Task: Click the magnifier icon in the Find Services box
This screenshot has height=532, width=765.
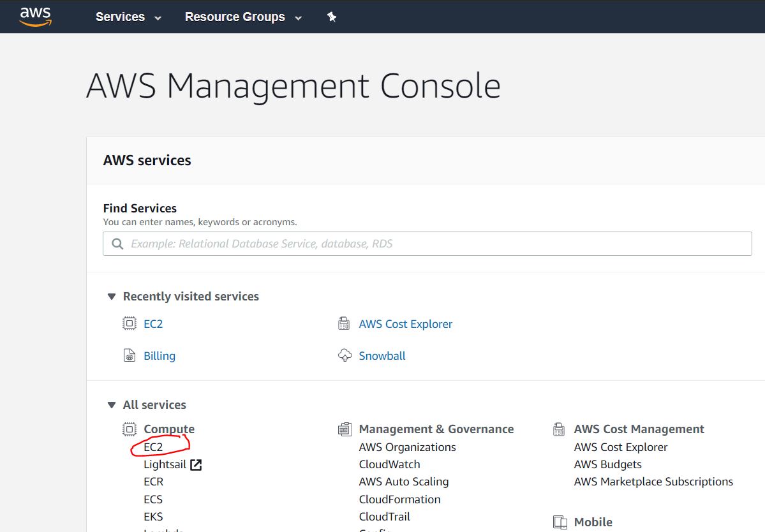Action: (x=117, y=243)
